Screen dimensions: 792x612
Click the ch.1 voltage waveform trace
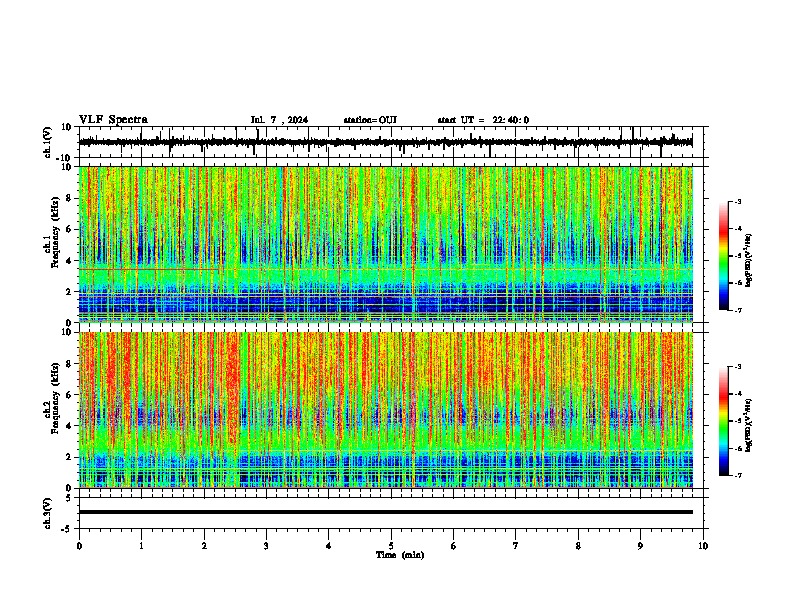[385, 142]
